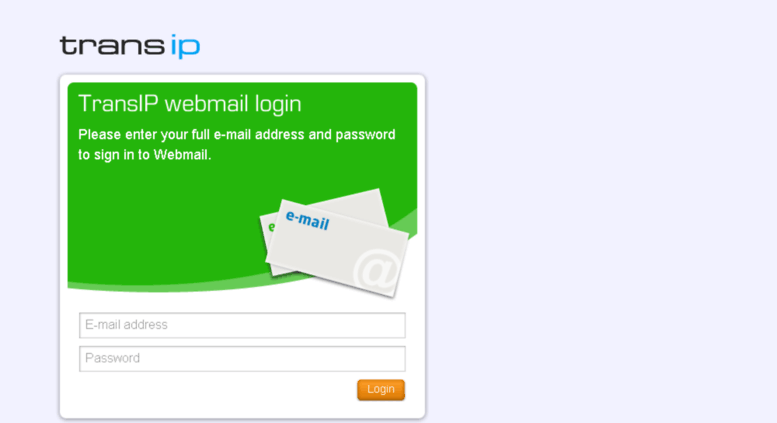The width and height of the screenshot is (777, 423).
Task: Click the word "password" in instructions
Action: coord(366,135)
